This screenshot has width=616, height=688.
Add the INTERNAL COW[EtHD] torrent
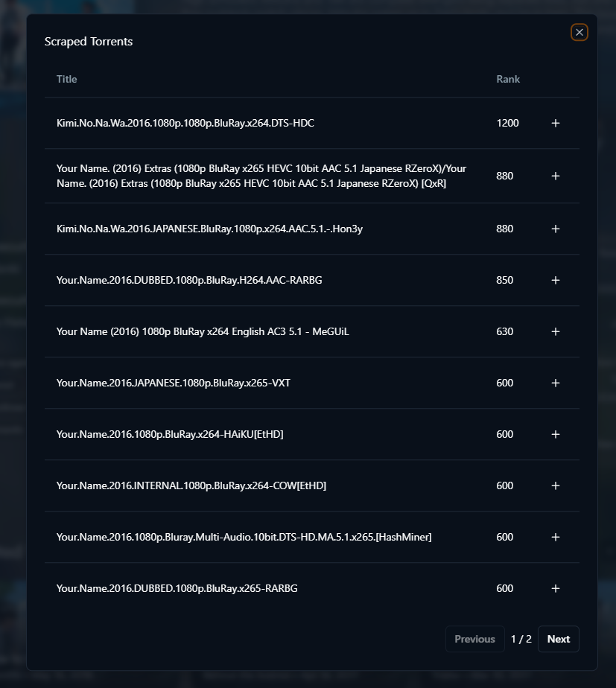(555, 485)
